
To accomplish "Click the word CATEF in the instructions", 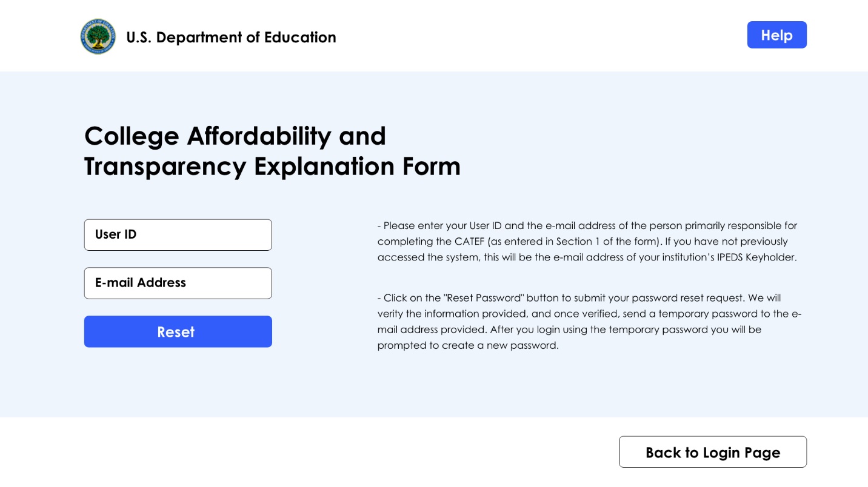I will tap(469, 242).
